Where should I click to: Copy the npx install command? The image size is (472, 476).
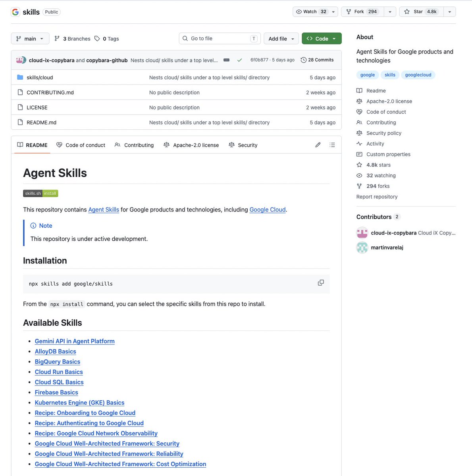321,283
